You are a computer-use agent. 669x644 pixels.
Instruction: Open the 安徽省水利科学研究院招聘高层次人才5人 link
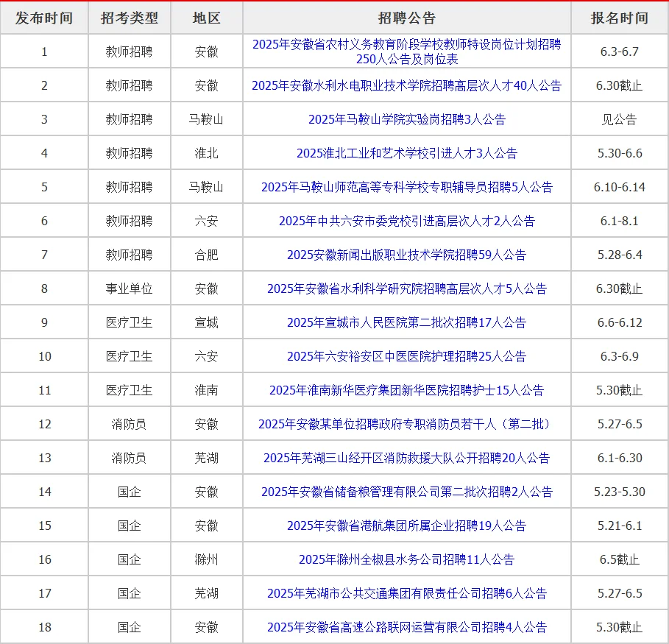click(406, 289)
